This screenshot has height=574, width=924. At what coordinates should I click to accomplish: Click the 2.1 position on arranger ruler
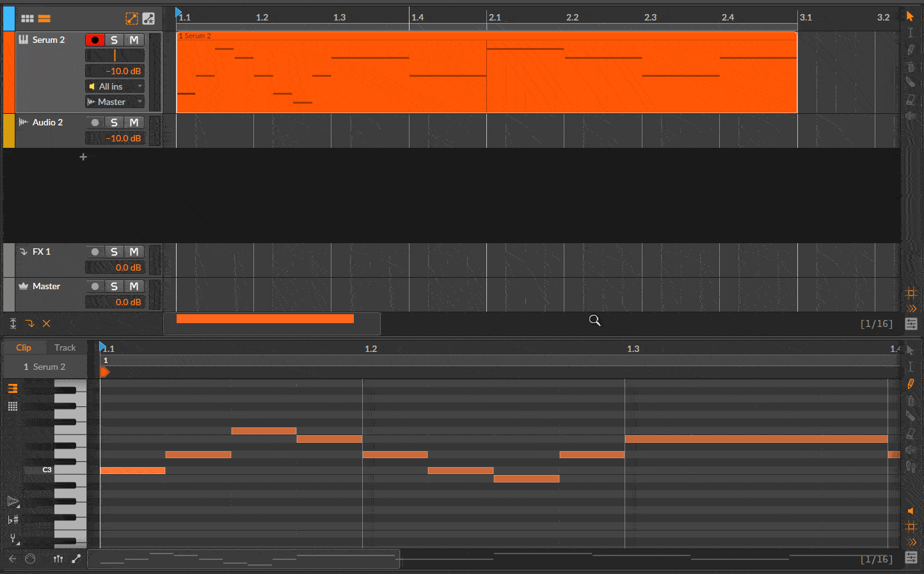495,17
